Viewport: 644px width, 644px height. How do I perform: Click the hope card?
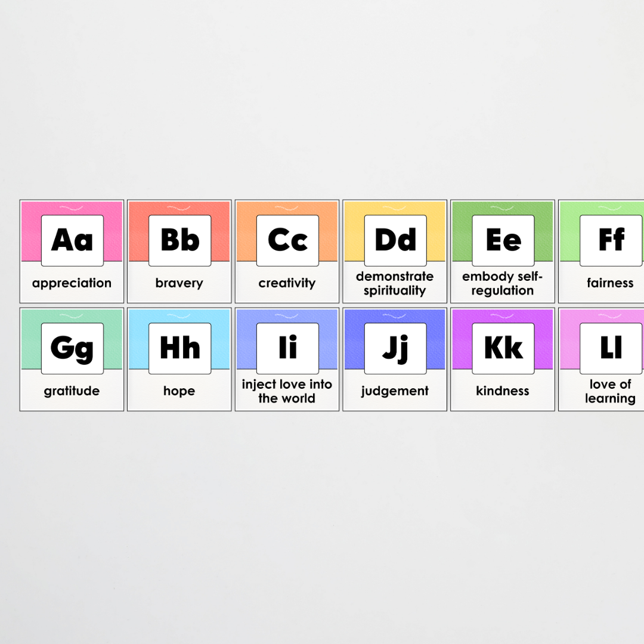point(179,358)
